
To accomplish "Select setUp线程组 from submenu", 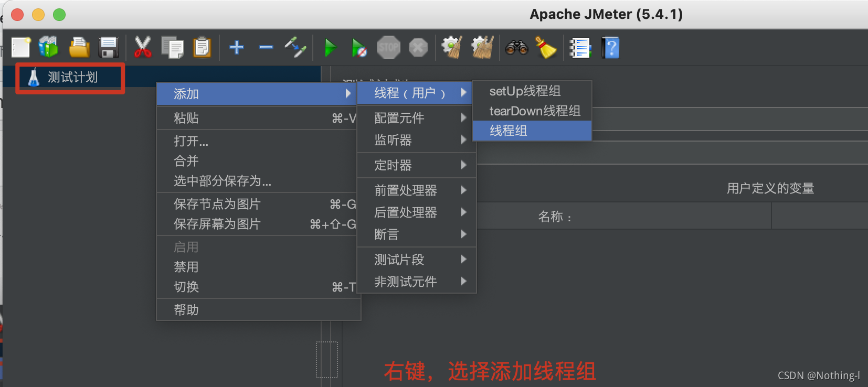I will coord(532,91).
